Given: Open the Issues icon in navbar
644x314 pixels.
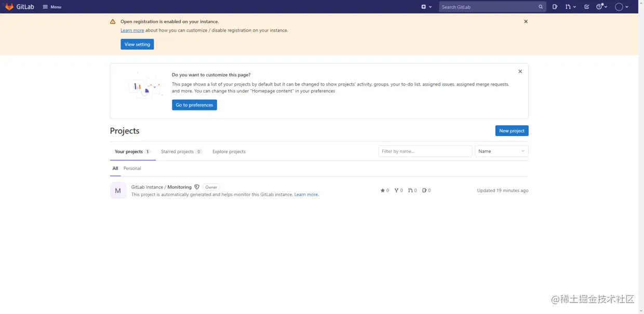Looking at the screenshot, I should [x=555, y=7].
